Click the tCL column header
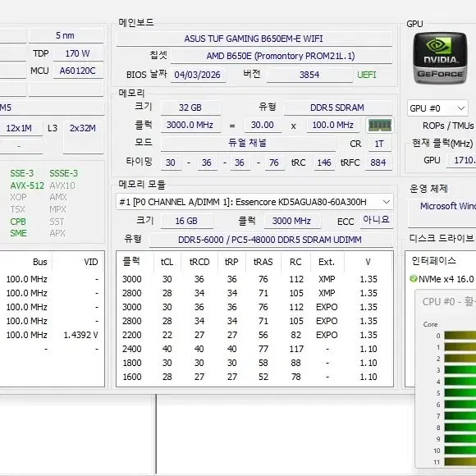 click(x=167, y=262)
